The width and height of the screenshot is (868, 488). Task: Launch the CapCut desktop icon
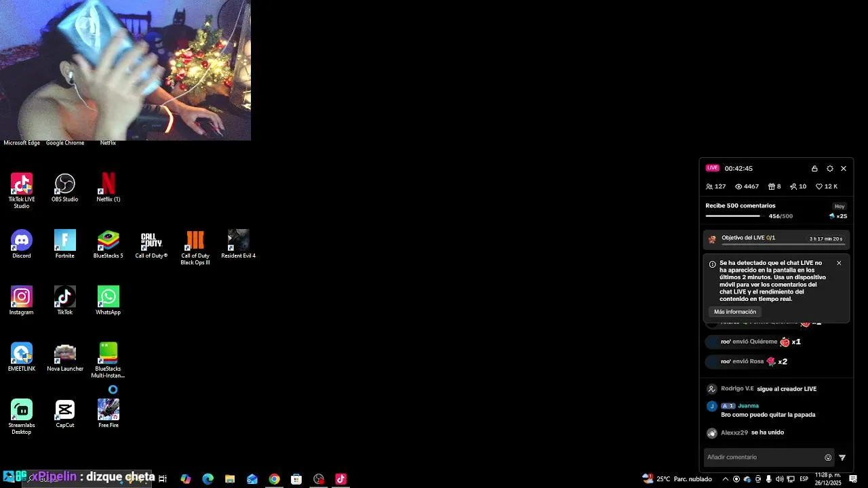tap(65, 413)
